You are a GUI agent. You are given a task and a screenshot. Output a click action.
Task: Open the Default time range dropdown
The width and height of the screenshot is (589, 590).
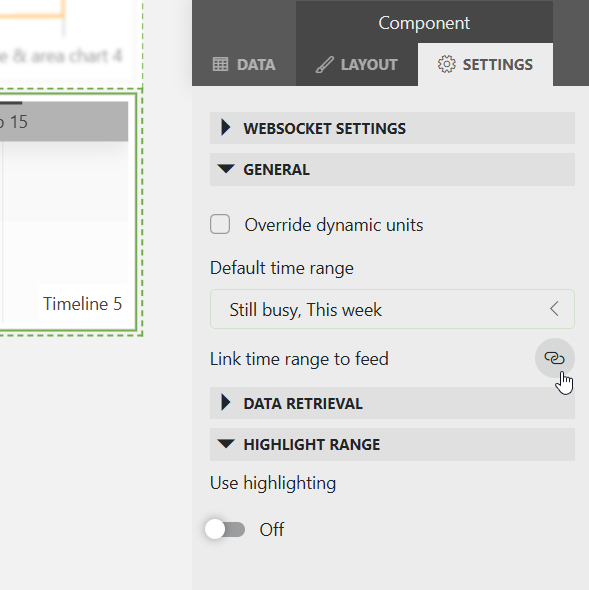392,309
